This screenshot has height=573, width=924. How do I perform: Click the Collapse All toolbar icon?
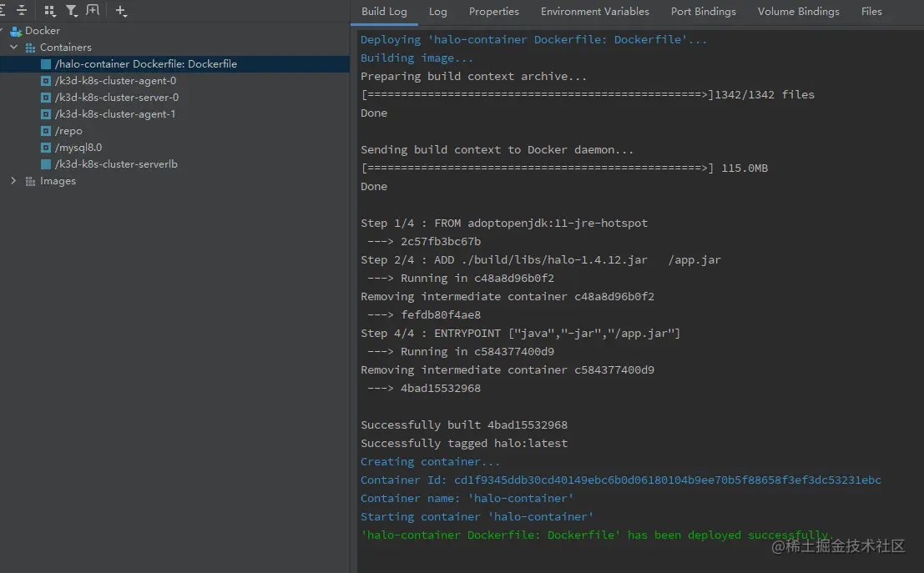pyautogui.click(x=22, y=10)
